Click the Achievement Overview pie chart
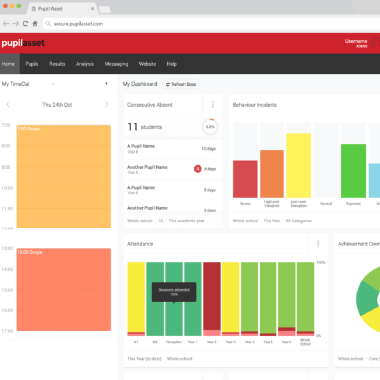Viewport: 380px width, 380px height. tap(368, 299)
